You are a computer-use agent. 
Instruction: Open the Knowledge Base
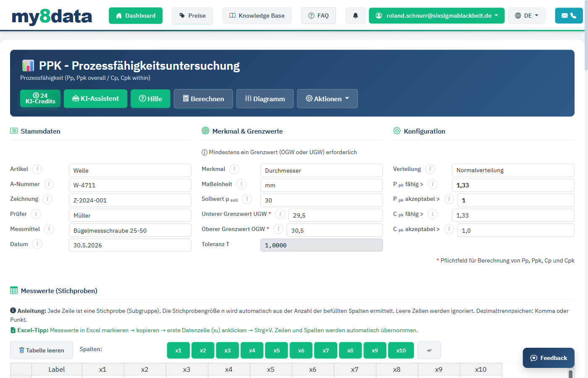tap(257, 16)
